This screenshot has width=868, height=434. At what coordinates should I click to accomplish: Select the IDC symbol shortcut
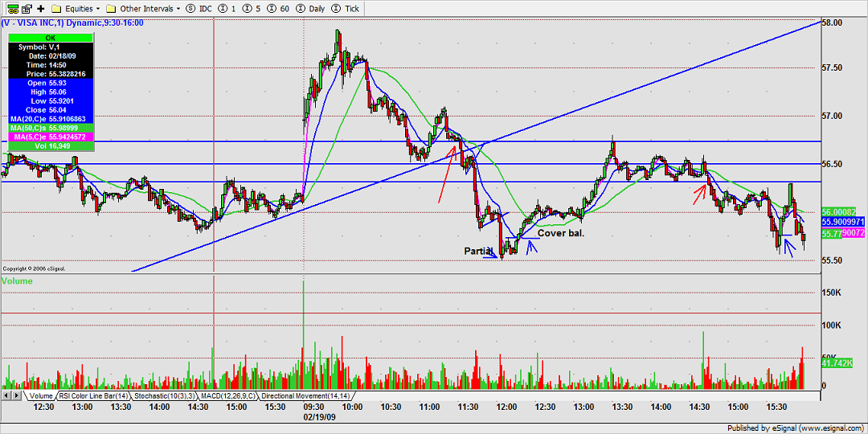pos(199,9)
